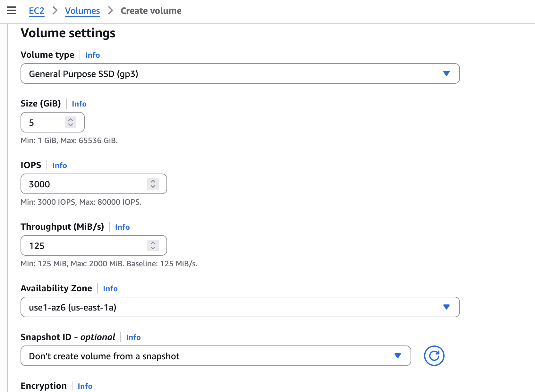The width and height of the screenshot is (535, 392).
Task: Refresh the snapshot list
Action: tap(434, 356)
